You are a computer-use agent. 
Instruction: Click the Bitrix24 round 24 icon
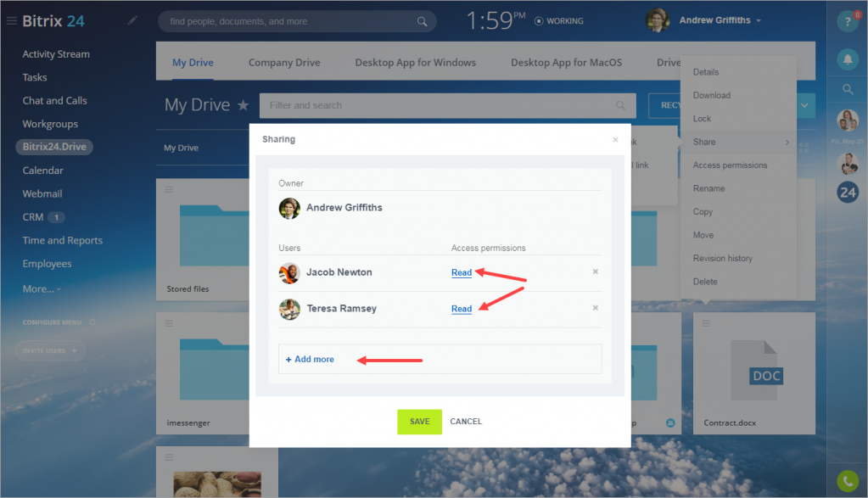pos(848,192)
